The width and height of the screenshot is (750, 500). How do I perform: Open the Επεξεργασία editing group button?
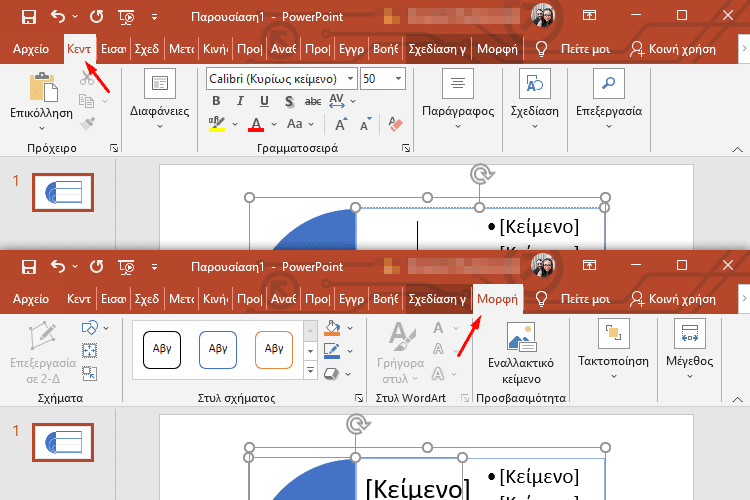(x=608, y=100)
